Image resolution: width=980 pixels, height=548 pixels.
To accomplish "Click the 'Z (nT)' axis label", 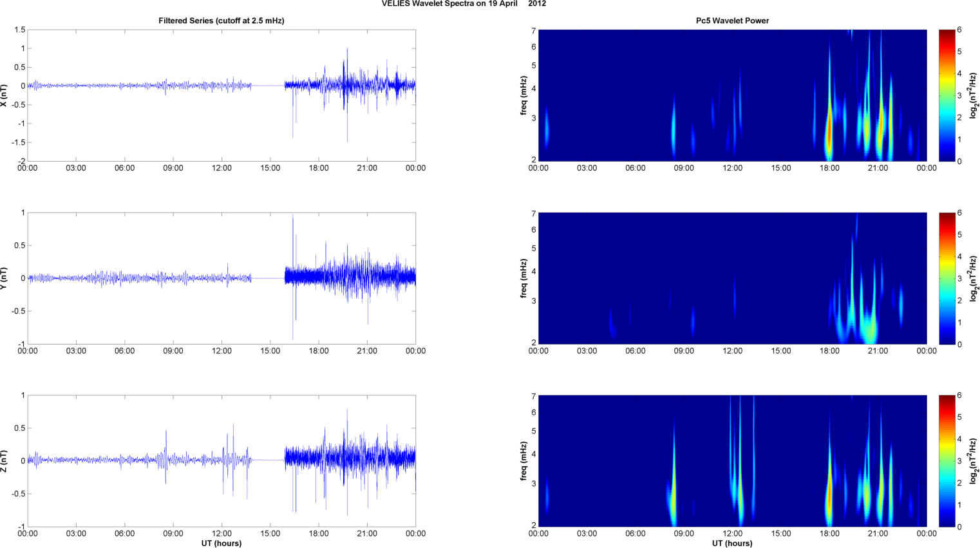I will 4,461.
